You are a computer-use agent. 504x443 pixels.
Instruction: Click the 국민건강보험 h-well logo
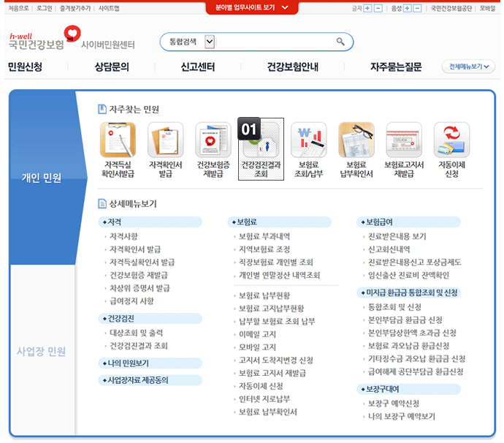pyautogui.click(x=45, y=38)
